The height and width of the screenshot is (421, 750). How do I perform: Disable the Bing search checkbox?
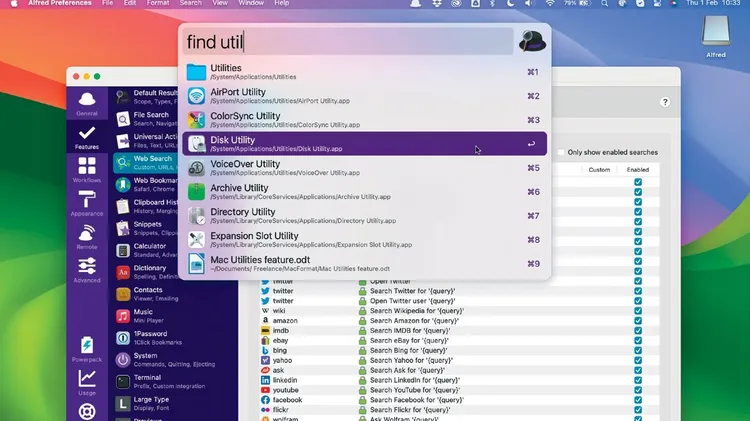click(638, 350)
